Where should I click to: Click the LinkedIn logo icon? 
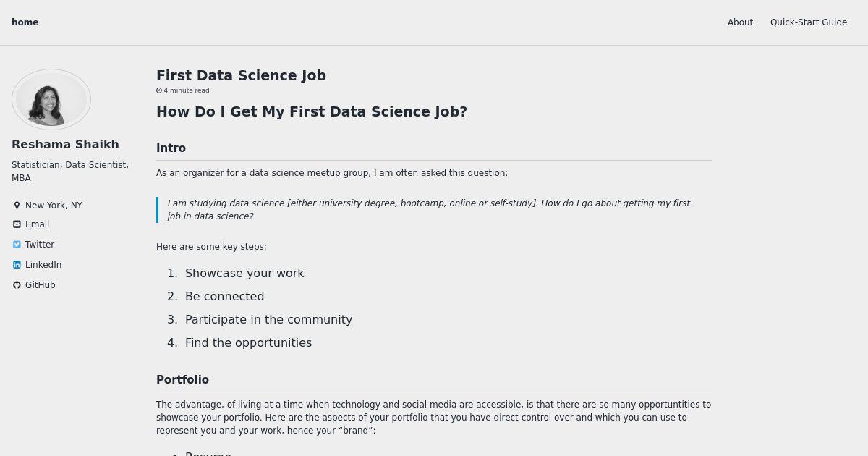point(17,265)
